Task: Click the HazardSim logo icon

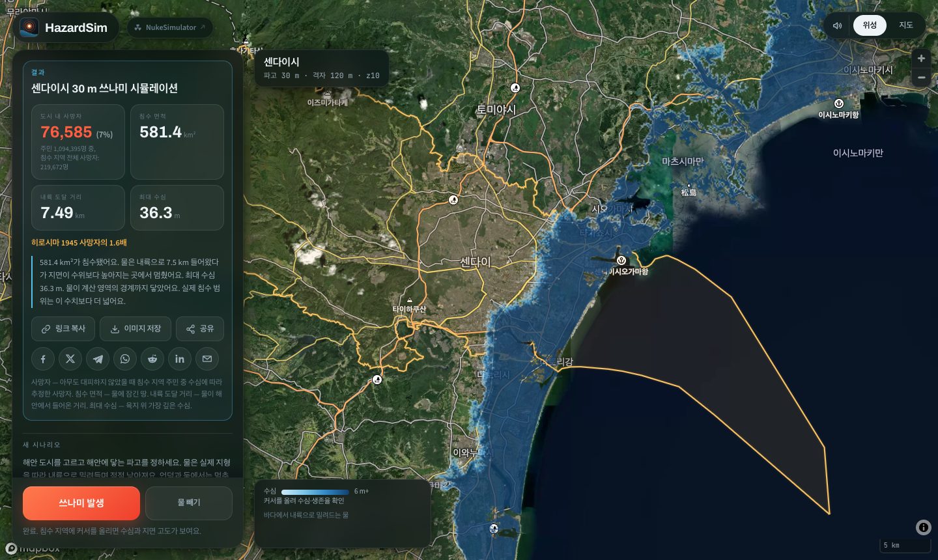Action: [29, 27]
